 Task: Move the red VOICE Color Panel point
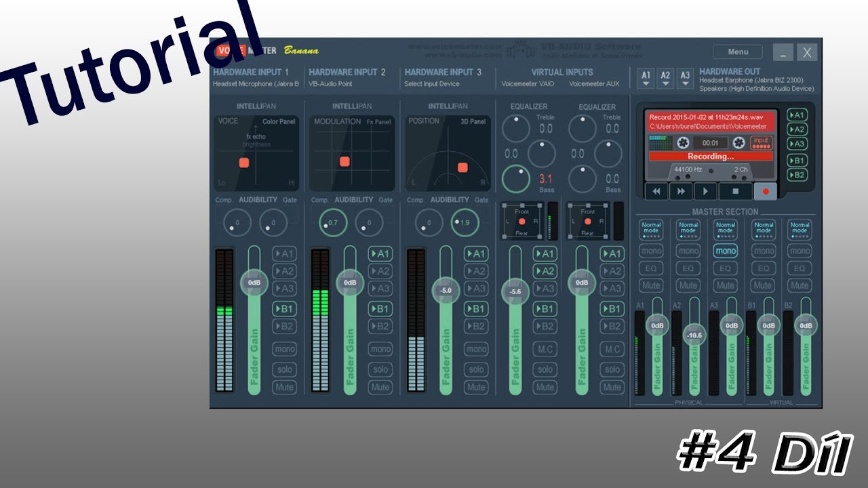(243, 162)
